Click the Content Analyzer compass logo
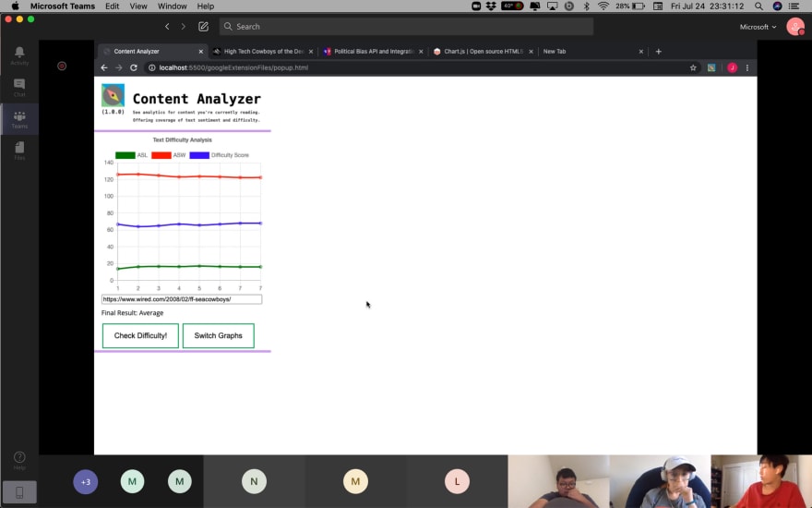 [x=113, y=95]
